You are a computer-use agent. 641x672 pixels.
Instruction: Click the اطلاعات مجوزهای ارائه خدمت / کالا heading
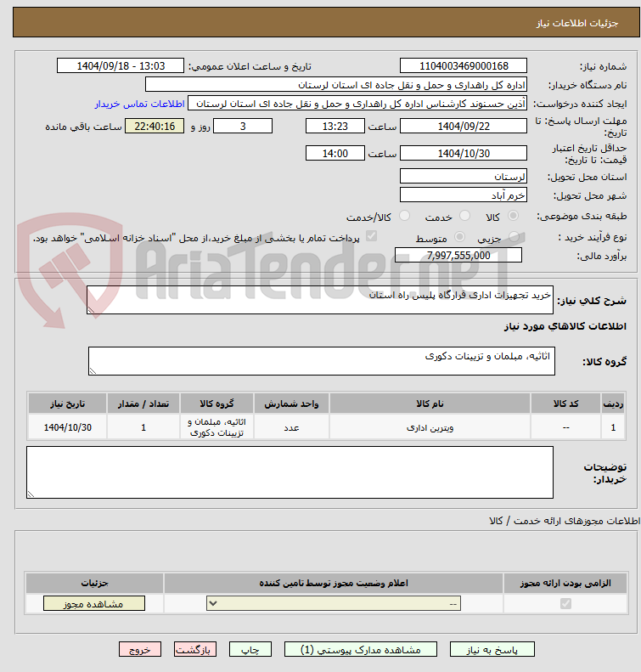[x=565, y=521]
